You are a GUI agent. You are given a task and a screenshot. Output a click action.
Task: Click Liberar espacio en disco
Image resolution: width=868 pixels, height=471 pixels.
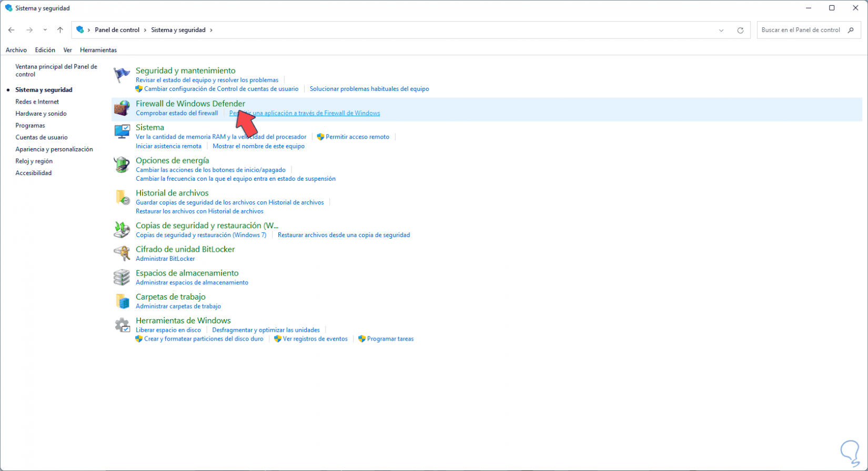click(x=168, y=330)
